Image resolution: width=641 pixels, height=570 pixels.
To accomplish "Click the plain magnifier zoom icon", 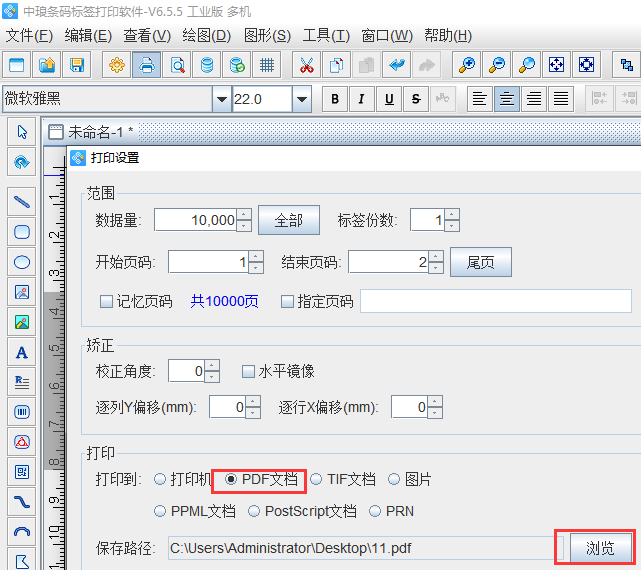I will [527, 65].
